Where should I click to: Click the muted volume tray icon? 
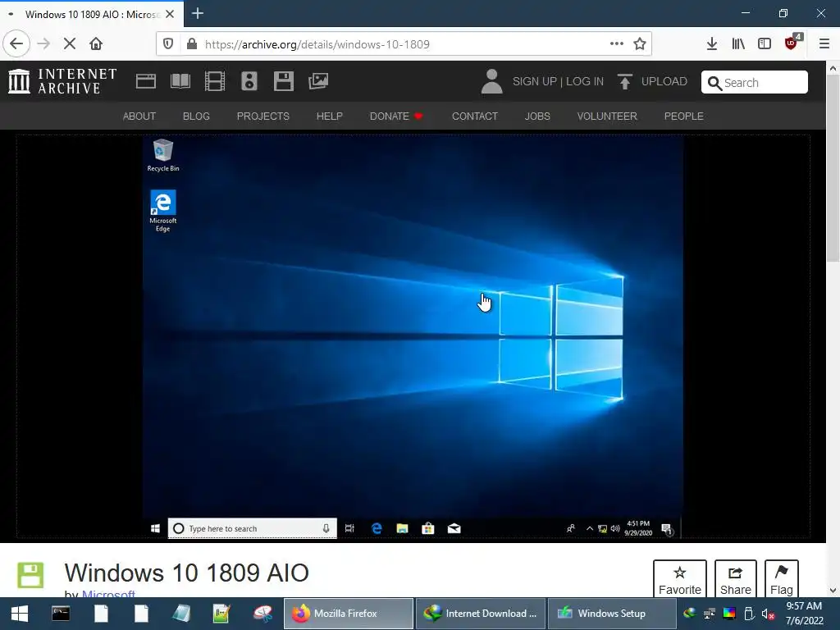click(x=768, y=614)
